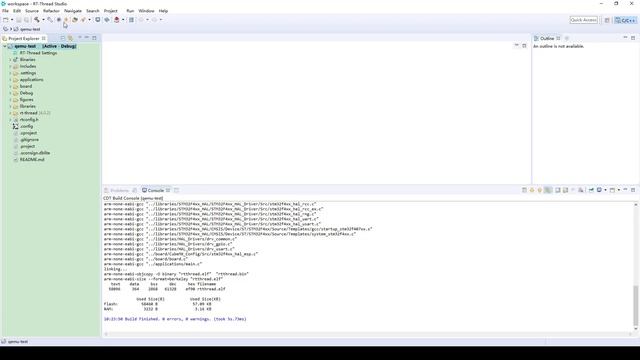The width and height of the screenshot is (640, 360).
Task: Click the New project toolbar icon
Action: coord(5,20)
